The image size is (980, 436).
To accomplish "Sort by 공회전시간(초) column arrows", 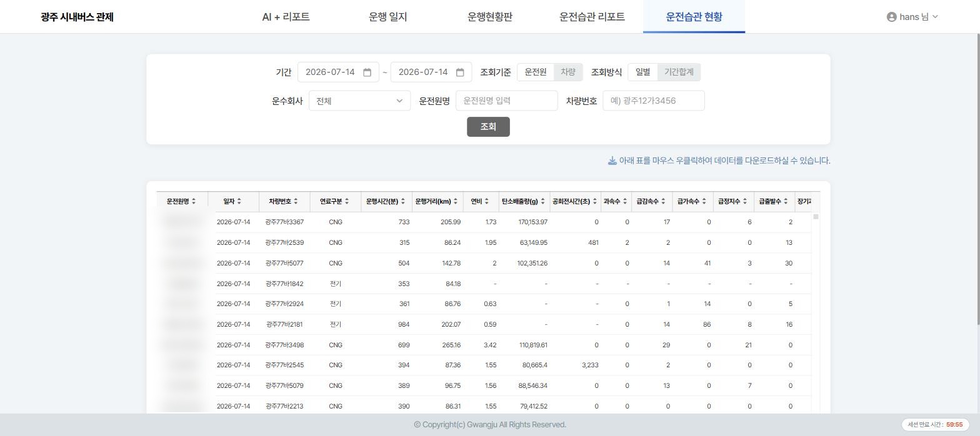I will coord(595,201).
